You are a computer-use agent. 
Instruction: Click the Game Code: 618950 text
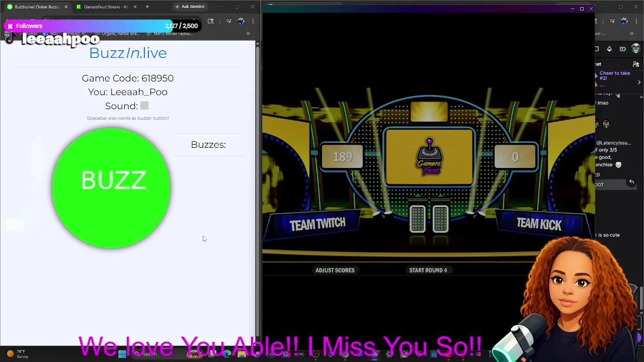(x=128, y=78)
